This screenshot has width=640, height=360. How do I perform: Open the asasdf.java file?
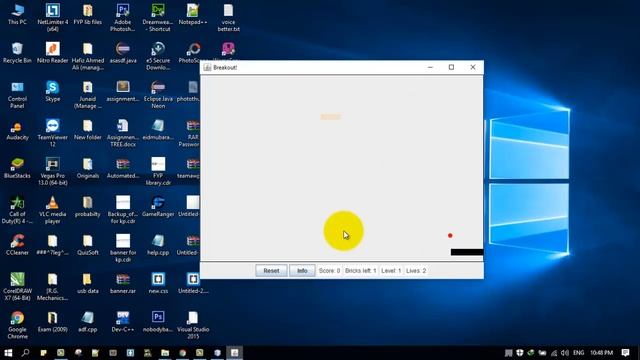pyautogui.click(x=123, y=53)
